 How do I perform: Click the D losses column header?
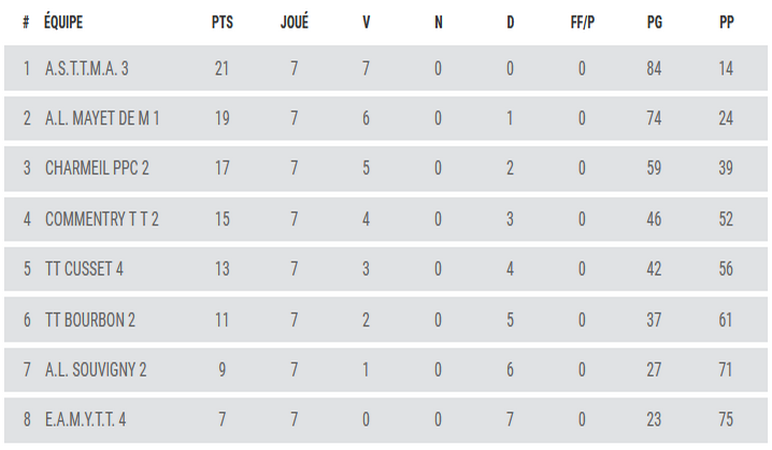[510, 22]
